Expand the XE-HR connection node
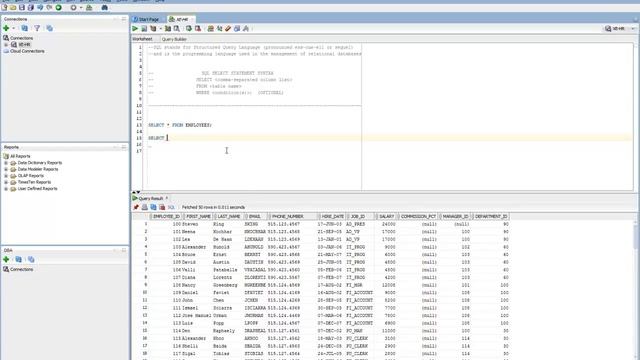The height and width of the screenshot is (360, 640). (x=6, y=44)
